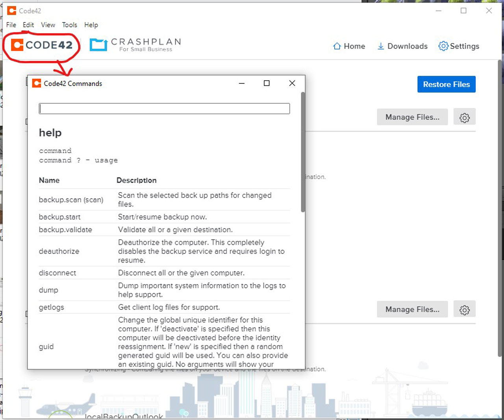Click the Downloads arrow icon
The image size is (504, 420).
[380, 46]
